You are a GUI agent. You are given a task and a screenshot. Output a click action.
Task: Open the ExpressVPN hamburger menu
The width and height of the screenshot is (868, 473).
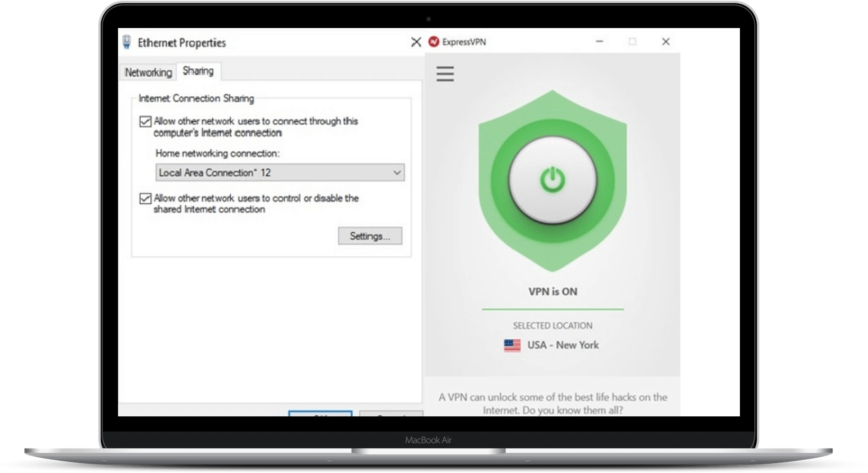click(445, 74)
